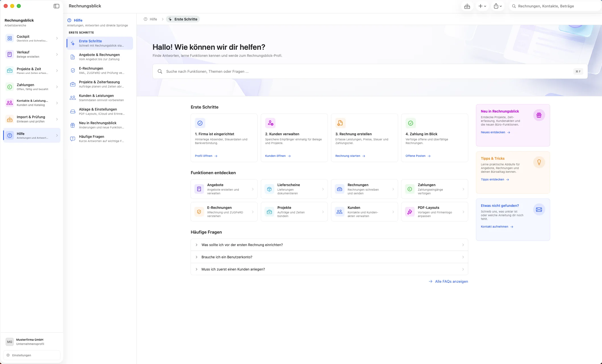Screen dimensions: 602x364
Task: Open the Angebote function card
Action: (224, 189)
